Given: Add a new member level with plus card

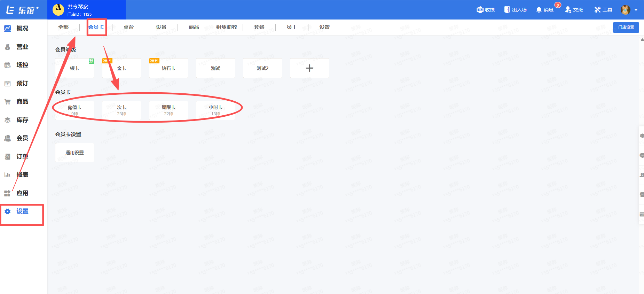Looking at the screenshot, I should (x=309, y=68).
